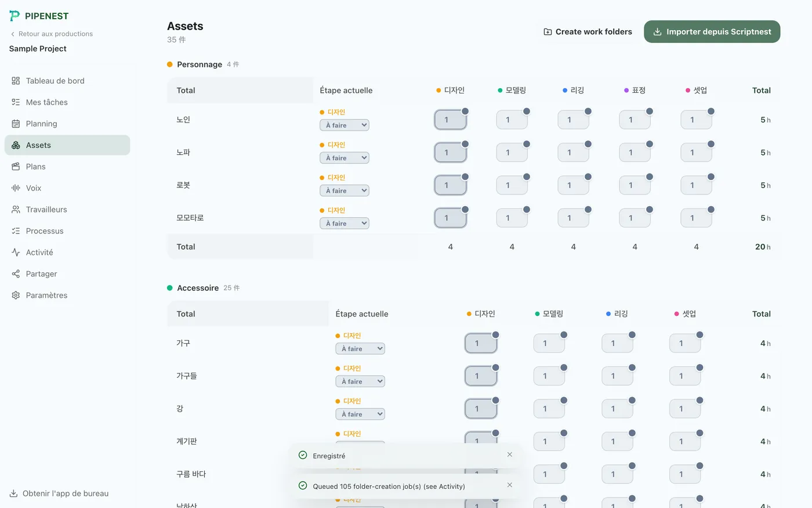Dismiss the Enregistré notification toast
812x508 pixels.
click(x=510, y=455)
